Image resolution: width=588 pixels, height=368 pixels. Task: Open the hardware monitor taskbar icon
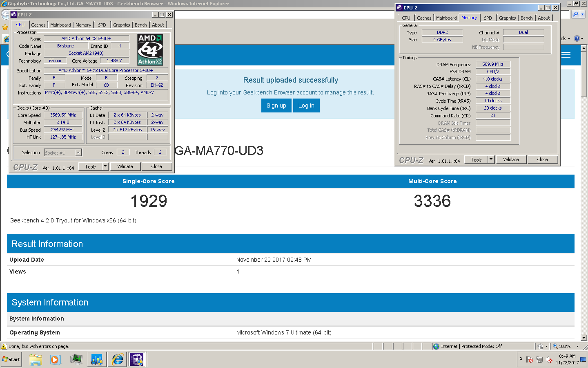[76, 360]
